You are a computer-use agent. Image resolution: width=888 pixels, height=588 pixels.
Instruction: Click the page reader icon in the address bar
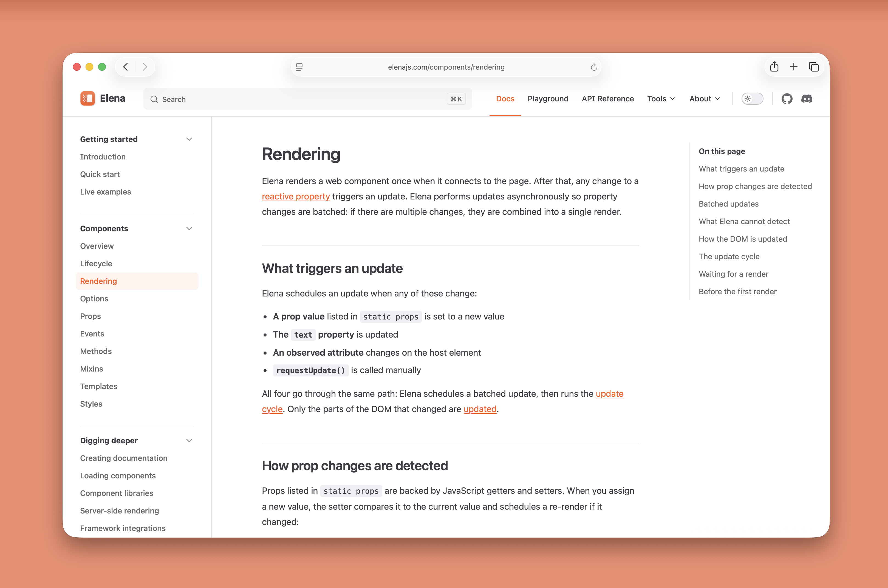[299, 67]
